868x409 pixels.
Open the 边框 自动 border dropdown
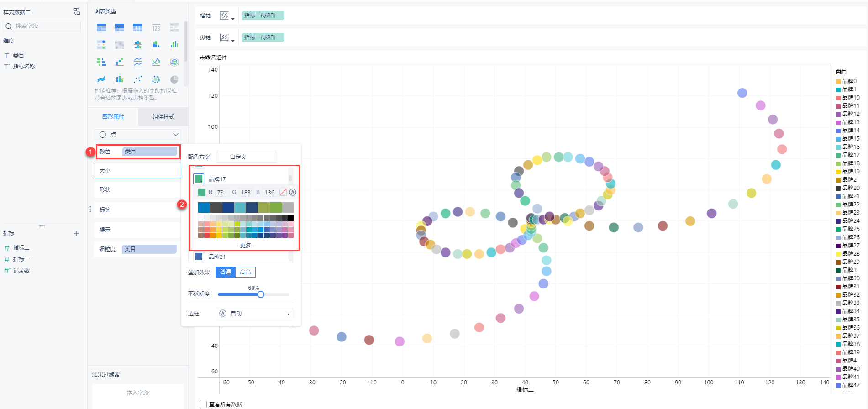coord(254,313)
